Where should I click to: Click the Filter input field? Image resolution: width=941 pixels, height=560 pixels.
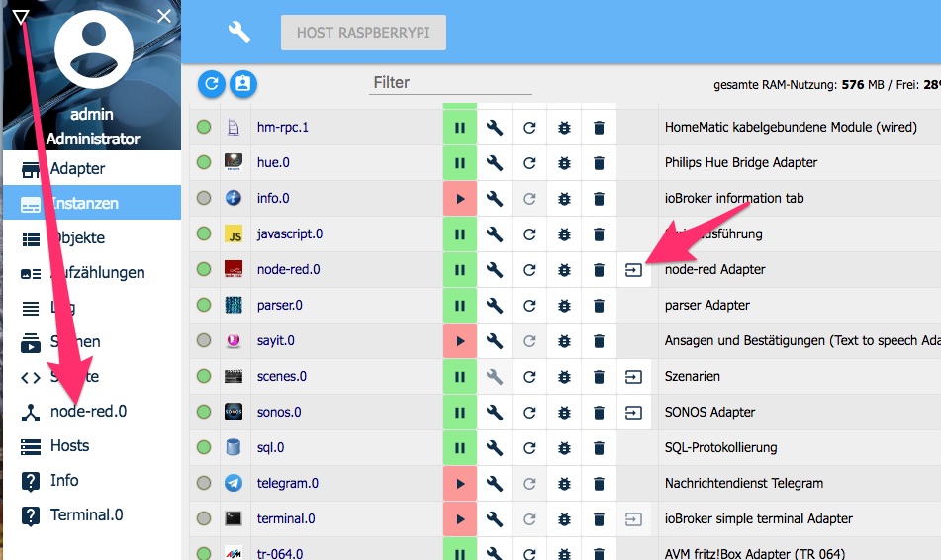(450, 83)
